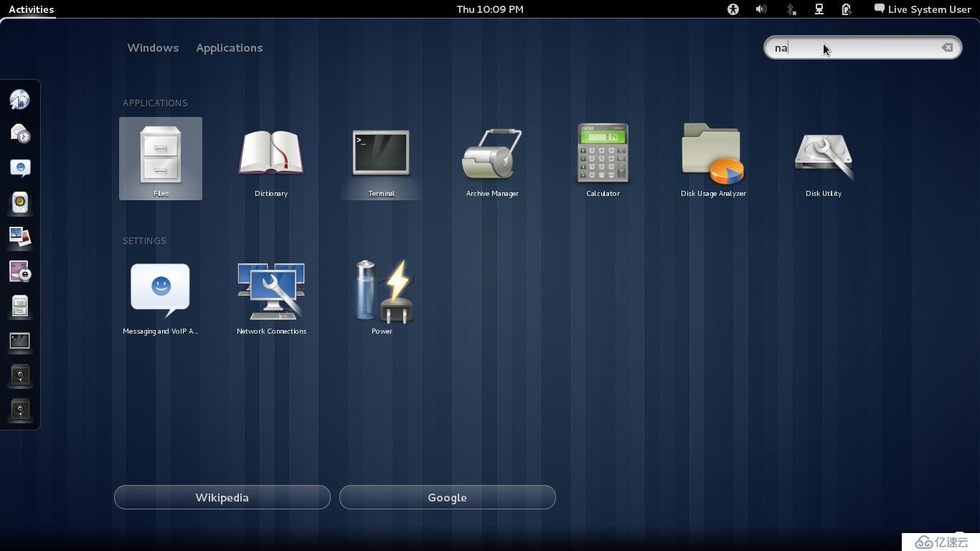Open the Live System User menu
This screenshot has width=980, height=551.
tap(922, 9)
